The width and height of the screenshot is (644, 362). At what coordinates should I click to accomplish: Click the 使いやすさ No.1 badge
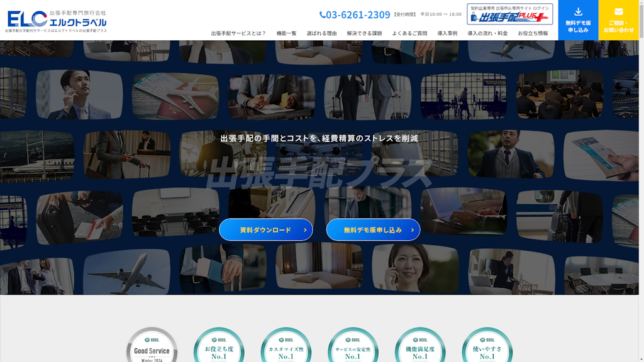pos(487,346)
